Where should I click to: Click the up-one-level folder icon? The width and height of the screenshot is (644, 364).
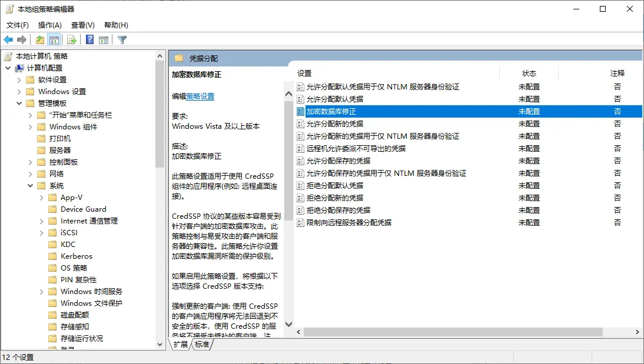point(39,40)
